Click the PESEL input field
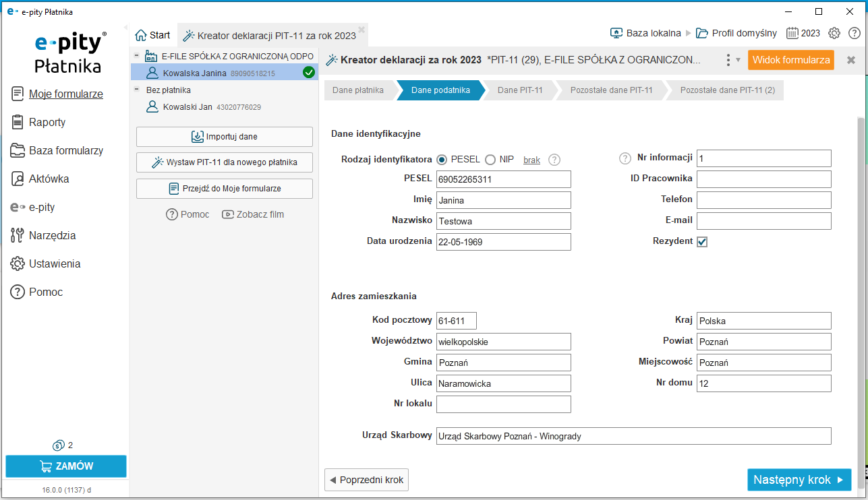This screenshot has height=500, width=868. 503,179
